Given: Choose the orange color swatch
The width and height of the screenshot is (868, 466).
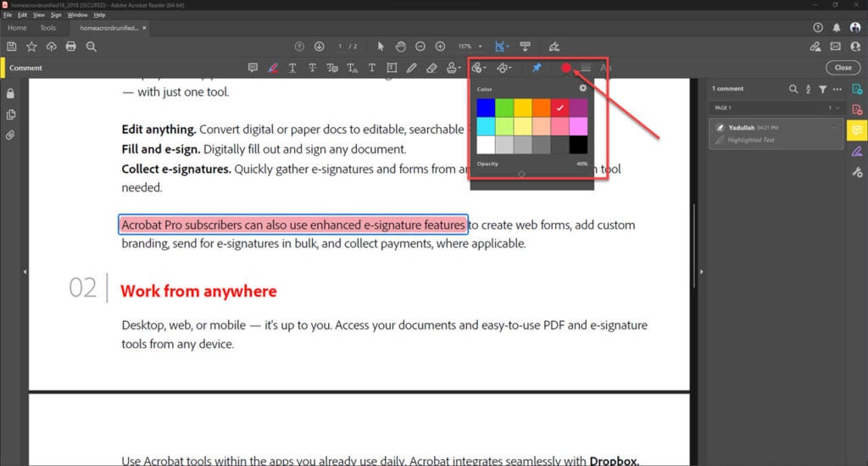Looking at the screenshot, I should (542, 108).
